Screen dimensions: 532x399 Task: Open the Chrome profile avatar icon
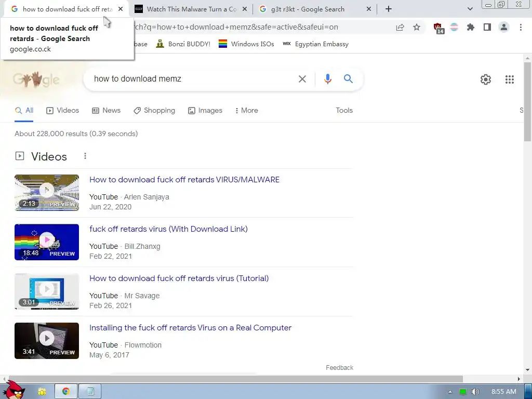(504, 27)
